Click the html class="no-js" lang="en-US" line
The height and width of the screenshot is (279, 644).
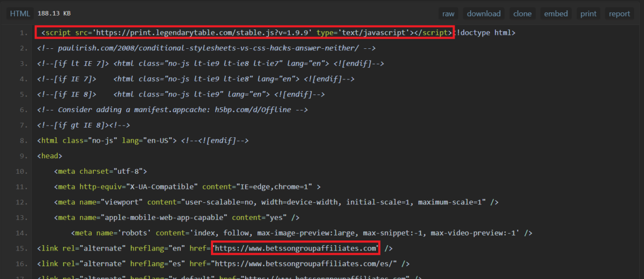pyautogui.click(x=143, y=141)
